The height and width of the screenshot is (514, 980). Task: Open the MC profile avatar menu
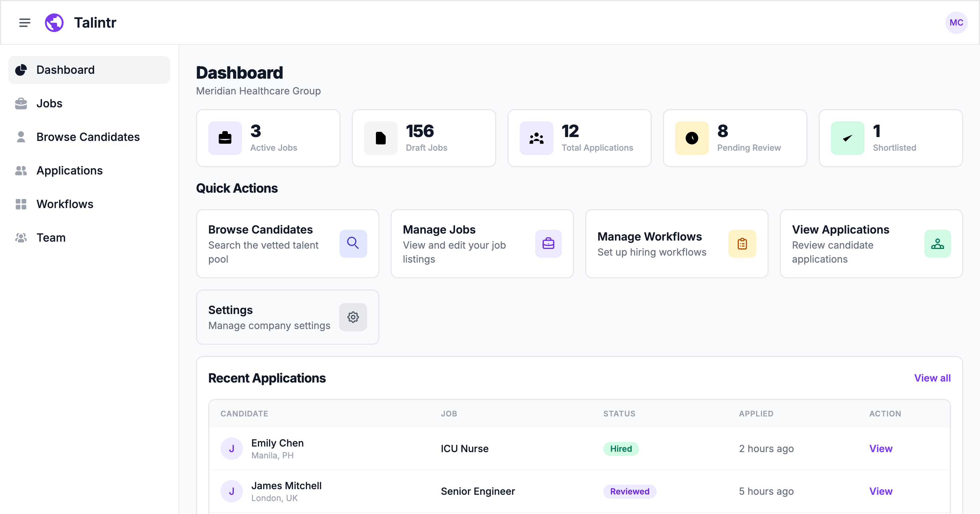coord(956,22)
